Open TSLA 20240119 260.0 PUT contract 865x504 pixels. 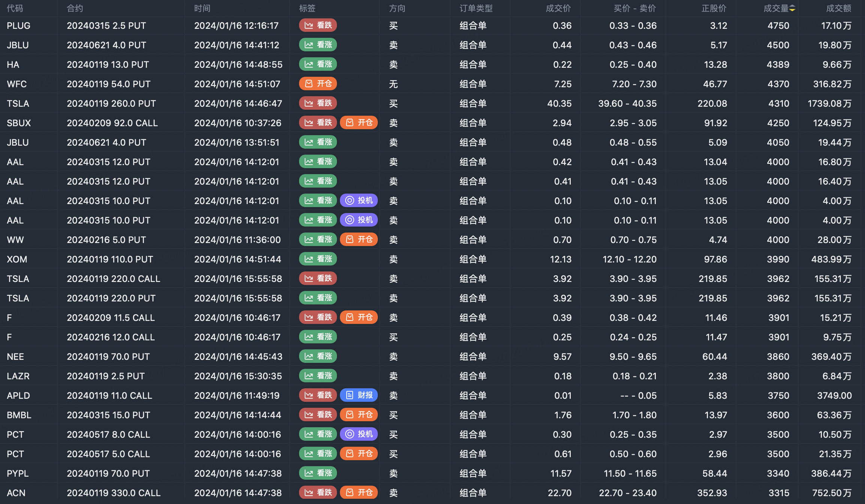click(111, 104)
